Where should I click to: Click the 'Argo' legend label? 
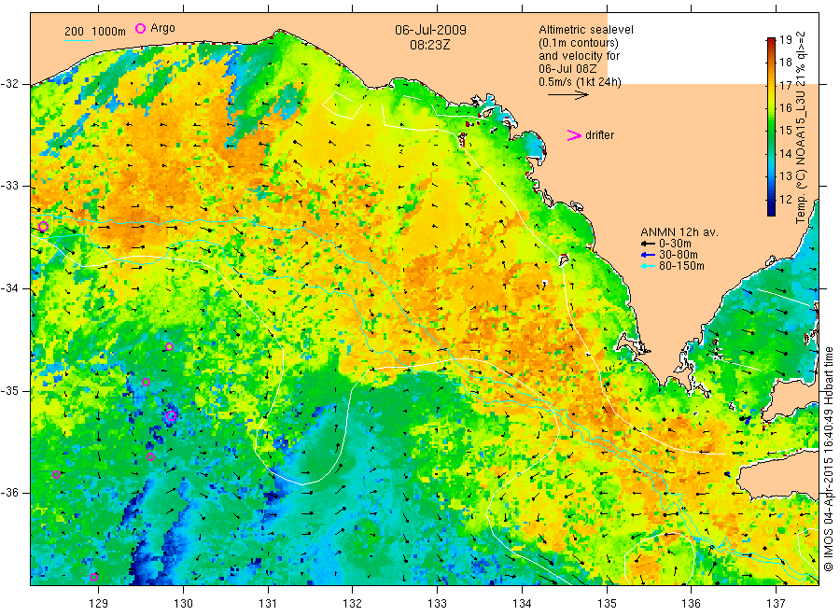pos(162,28)
